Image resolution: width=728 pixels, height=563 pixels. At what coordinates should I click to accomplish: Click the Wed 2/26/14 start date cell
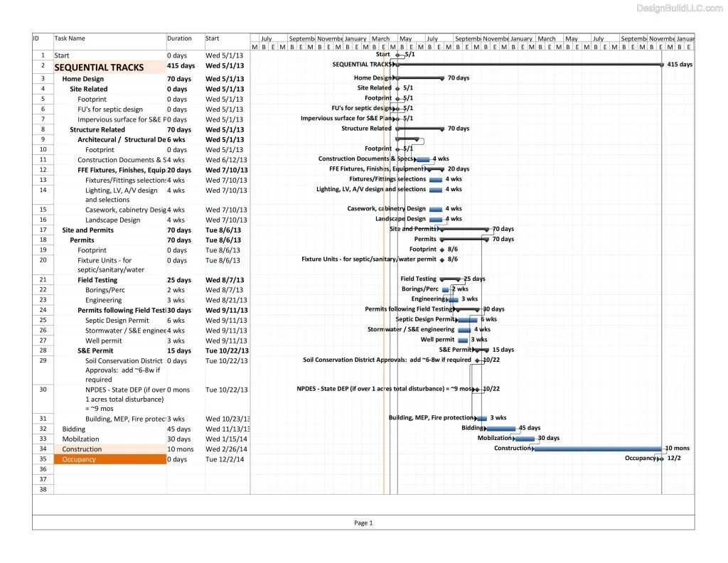(x=226, y=449)
